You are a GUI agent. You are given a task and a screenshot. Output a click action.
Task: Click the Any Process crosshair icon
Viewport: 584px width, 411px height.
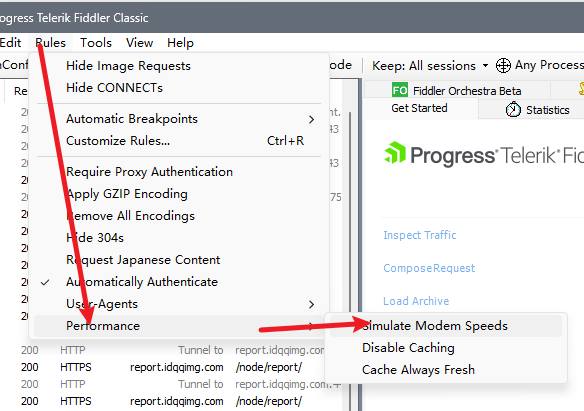503,66
